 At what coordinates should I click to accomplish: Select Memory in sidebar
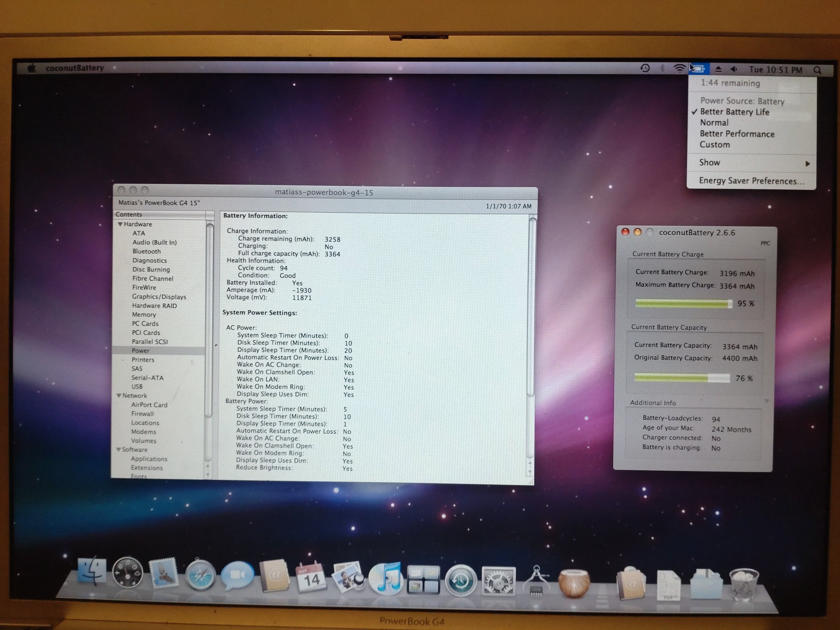(x=144, y=315)
